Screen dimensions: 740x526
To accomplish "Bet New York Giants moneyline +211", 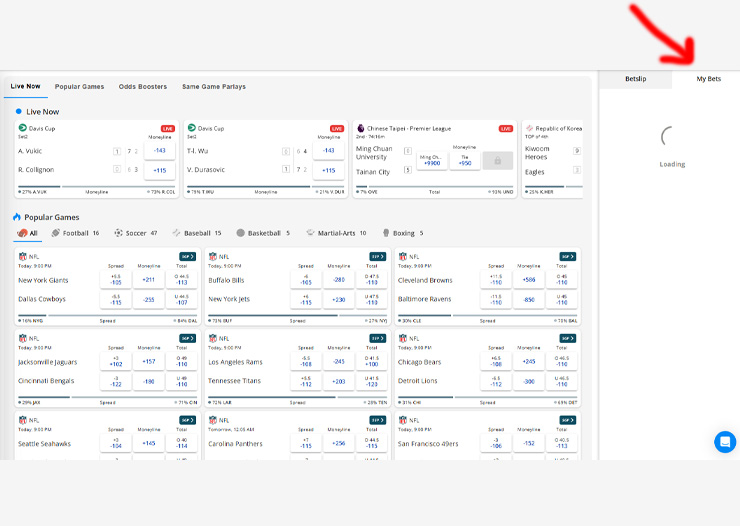I will pos(148,280).
